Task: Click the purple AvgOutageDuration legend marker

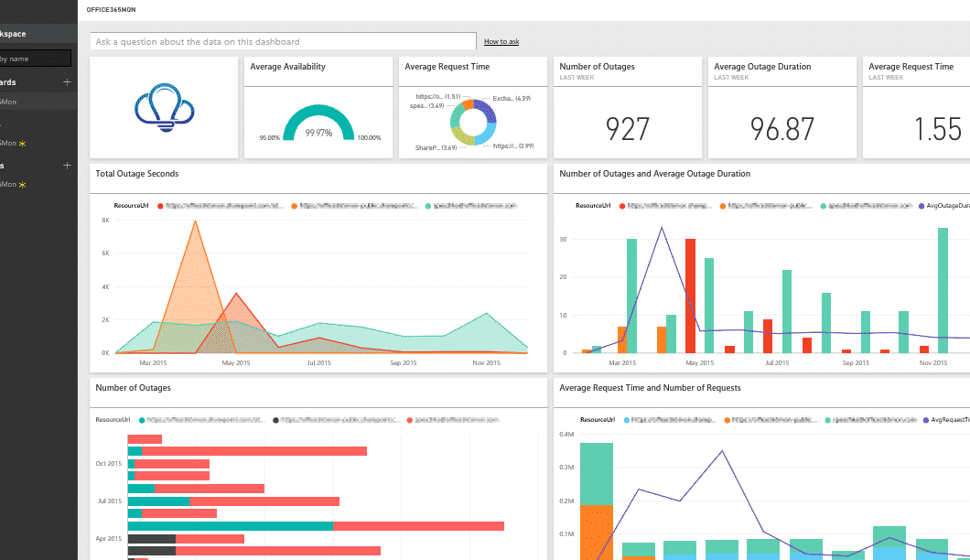Action: (921, 206)
